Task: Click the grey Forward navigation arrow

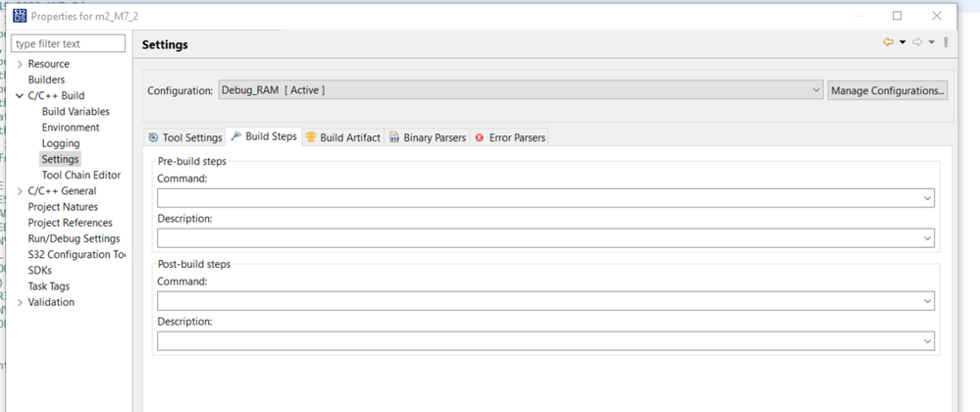Action: tap(917, 43)
